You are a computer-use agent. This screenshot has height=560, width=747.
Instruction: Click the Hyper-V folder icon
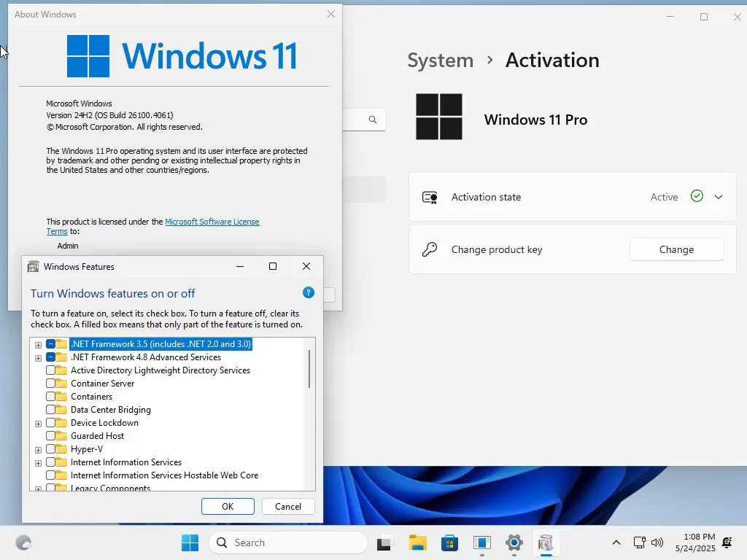click(x=61, y=449)
